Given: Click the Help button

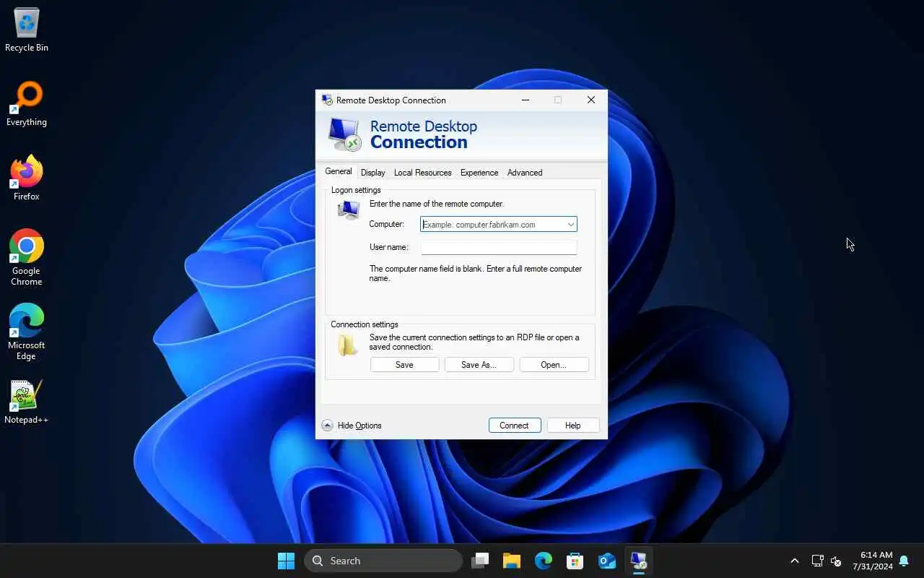Looking at the screenshot, I should click(572, 426).
